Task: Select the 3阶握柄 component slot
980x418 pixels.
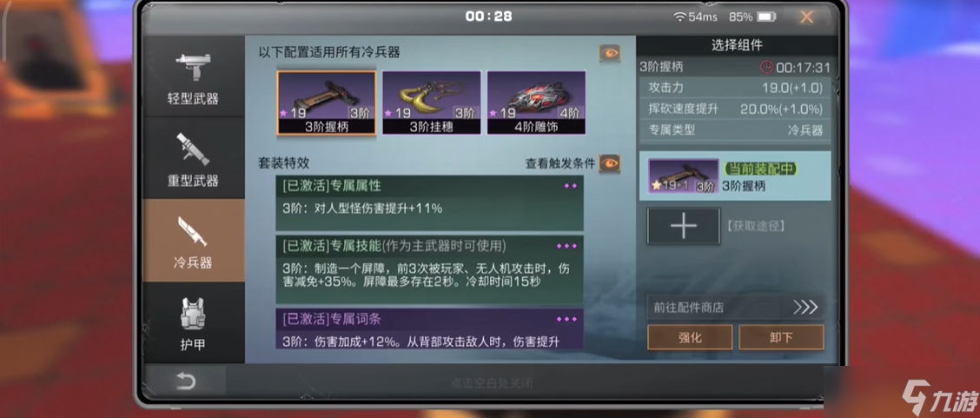Action: (x=327, y=103)
